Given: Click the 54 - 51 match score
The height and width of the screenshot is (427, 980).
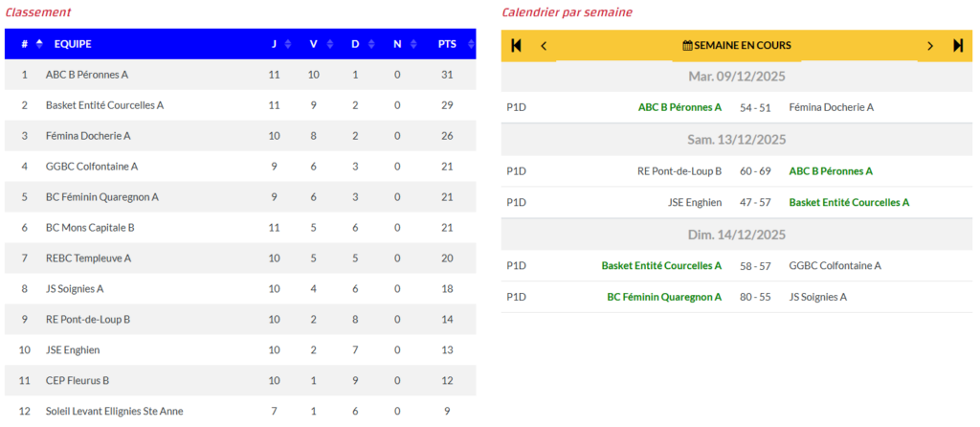Looking at the screenshot, I should [x=755, y=107].
